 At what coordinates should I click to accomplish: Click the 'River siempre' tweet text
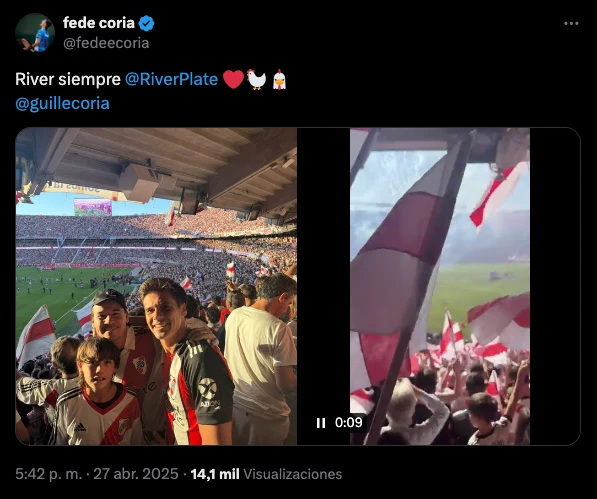68,80
